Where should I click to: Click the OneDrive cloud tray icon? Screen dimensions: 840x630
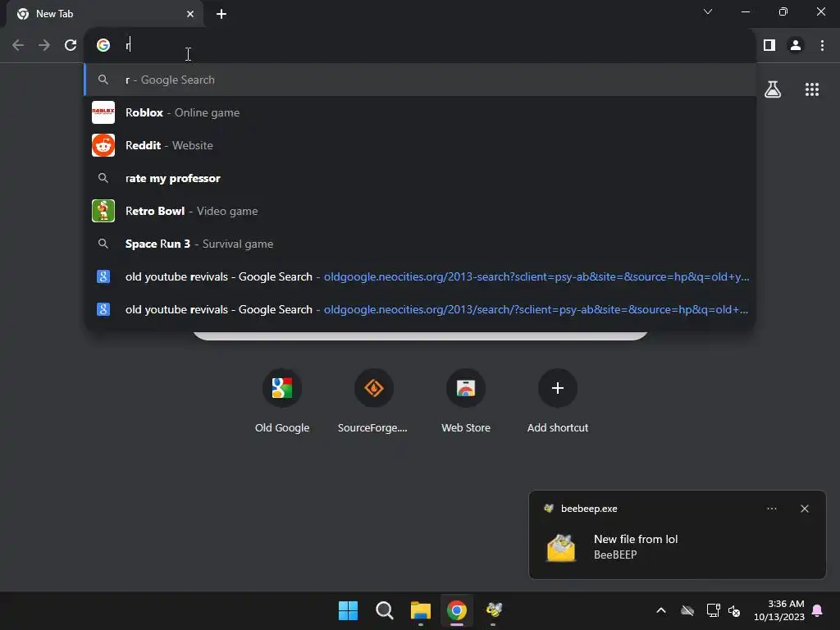[x=687, y=610]
